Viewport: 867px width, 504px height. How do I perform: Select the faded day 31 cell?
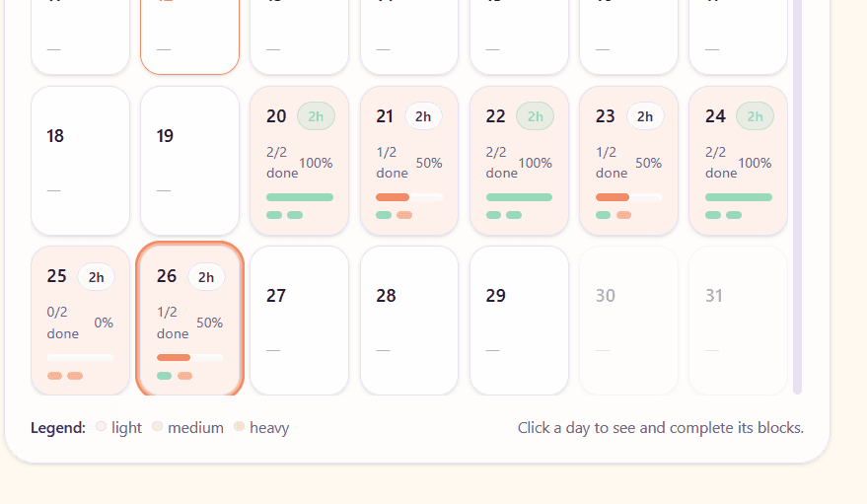click(x=738, y=321)
